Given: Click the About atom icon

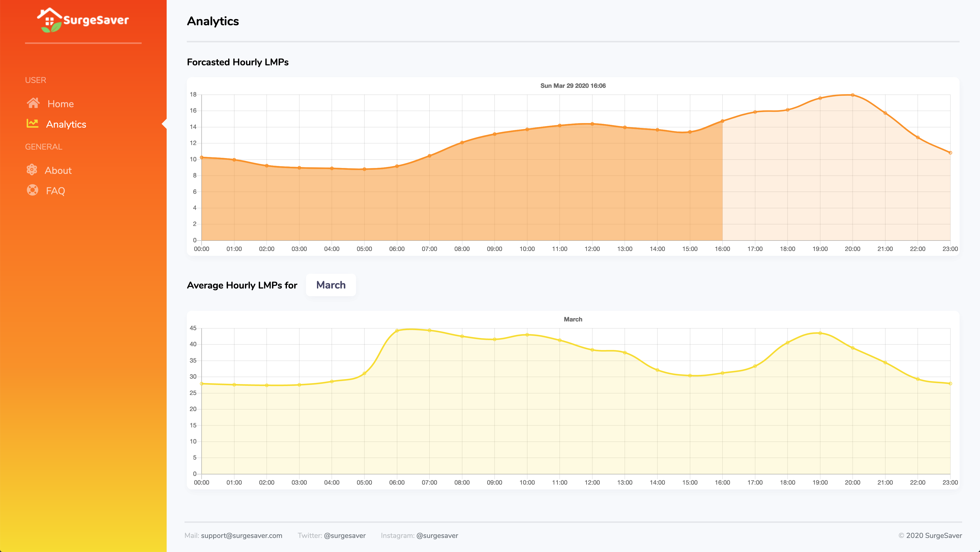Looking at the screenshot, I should tap(32, 170).
